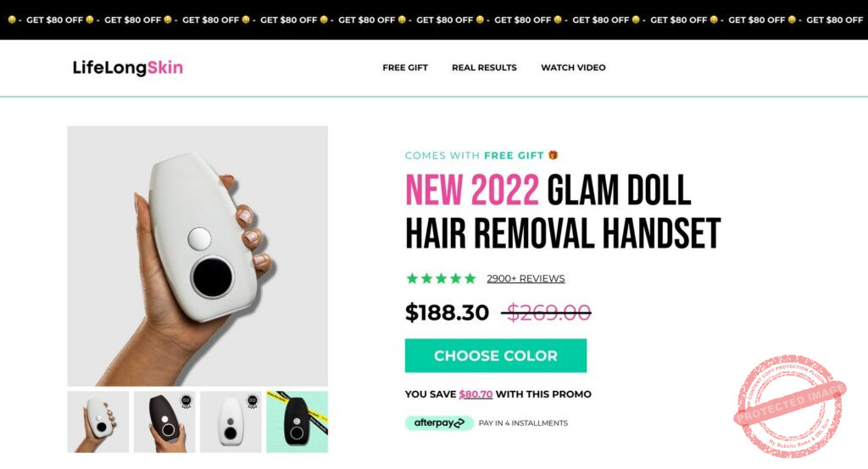Viewport: 868px width, 469px height.
Task: Click the main product image
Action: pyautogui.click(x=198, y=256)
